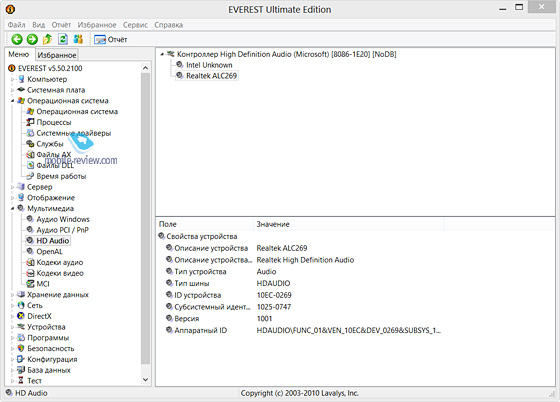Open the Отчёт report button
Image resolution: width=560 pixels, height=402 pixels.
pyautogui.click(x=111, y=39)
